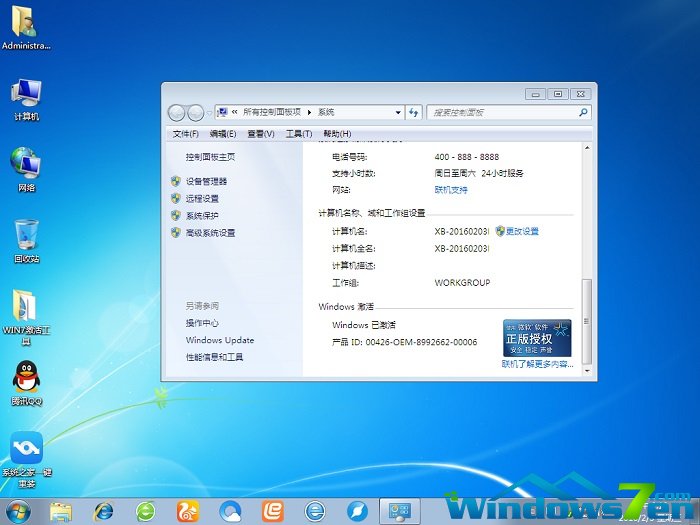The width and height of the screenshot is (700, 525).
Task: Launch 腾讯QQ from the desktop
Action: [x=26, y=383]
